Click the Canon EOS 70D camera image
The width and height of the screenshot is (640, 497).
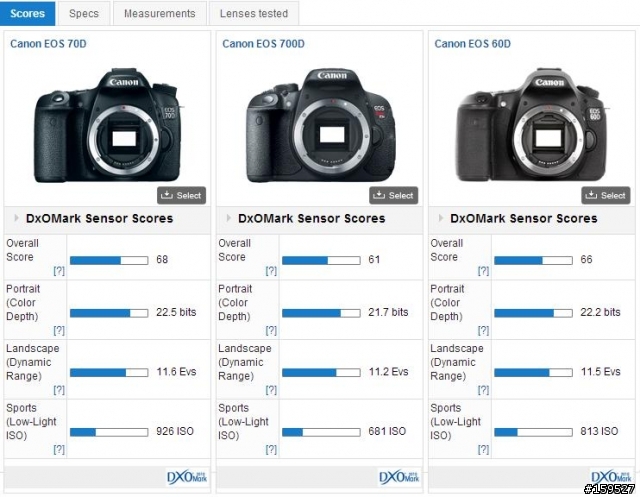click(x=107, y=125)
